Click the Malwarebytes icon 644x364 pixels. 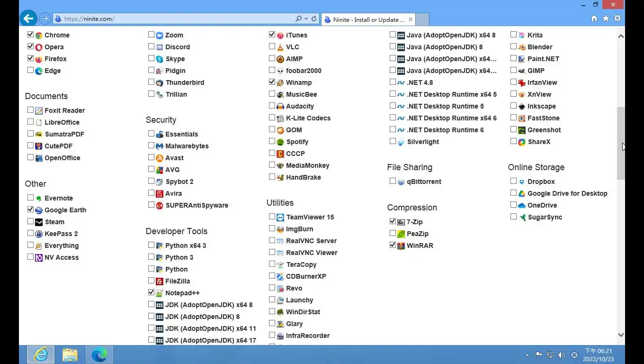[x=160, y=146]
